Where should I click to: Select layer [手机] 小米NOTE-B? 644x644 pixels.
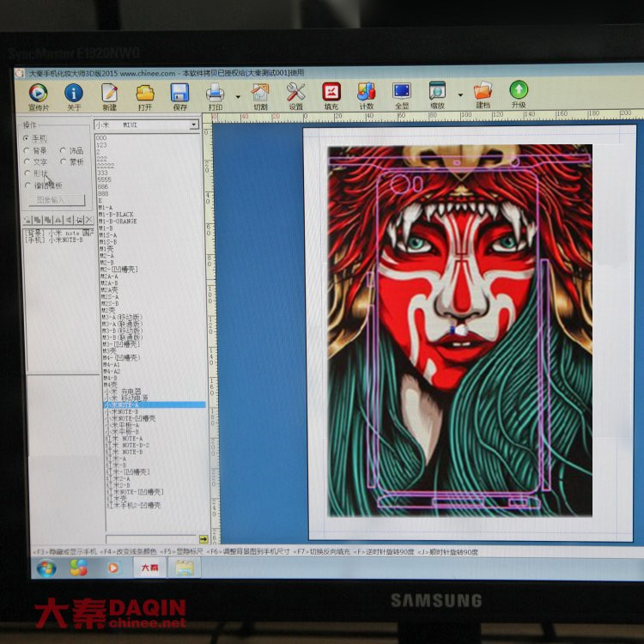coord(54,240)
